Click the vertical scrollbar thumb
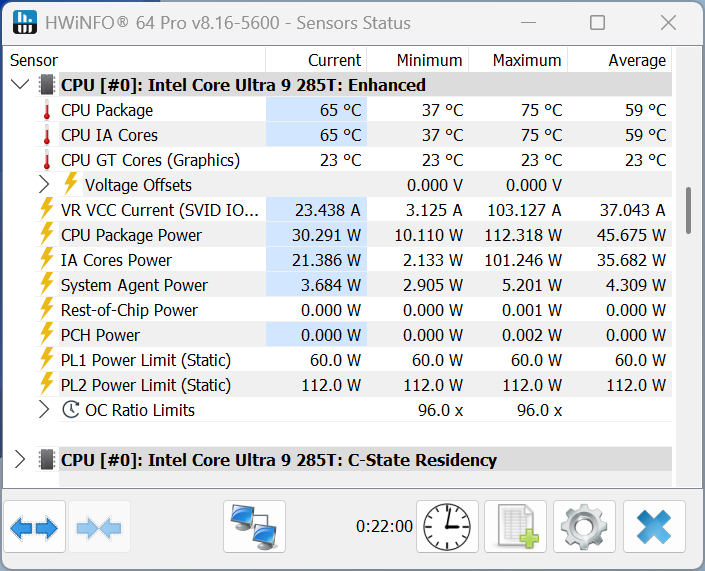This screenshot has height=571, width=705. tap(688, 210)
